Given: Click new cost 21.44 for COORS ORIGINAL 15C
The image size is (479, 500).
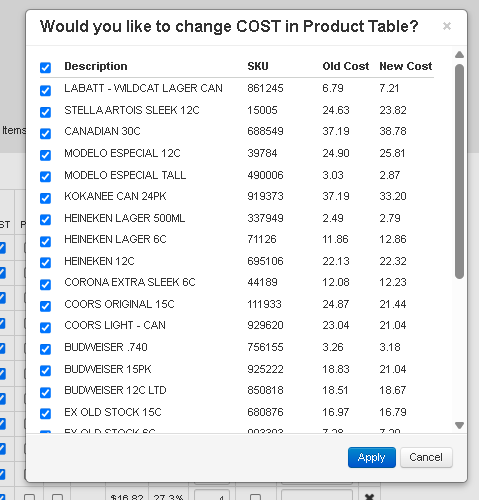Looking at the screenshot, I should [393, 304].
